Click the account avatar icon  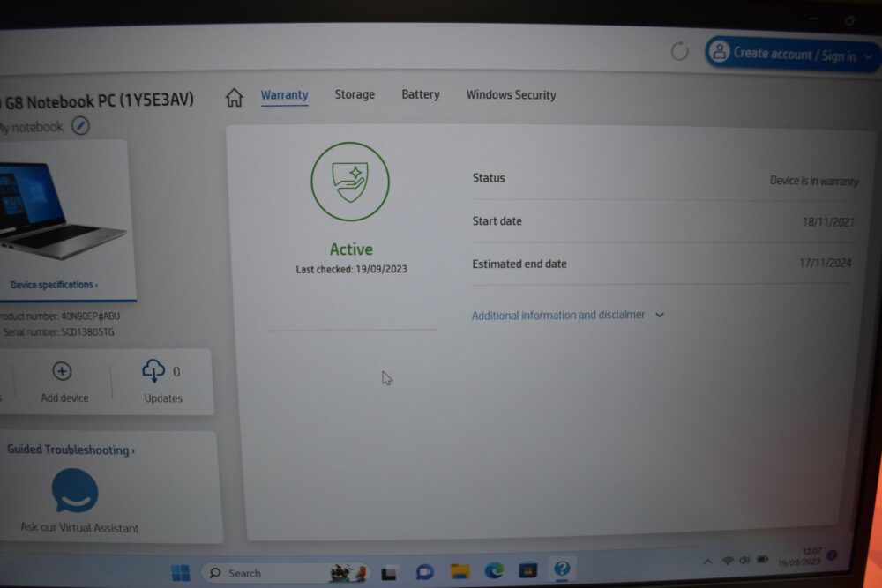click(719, 52)
